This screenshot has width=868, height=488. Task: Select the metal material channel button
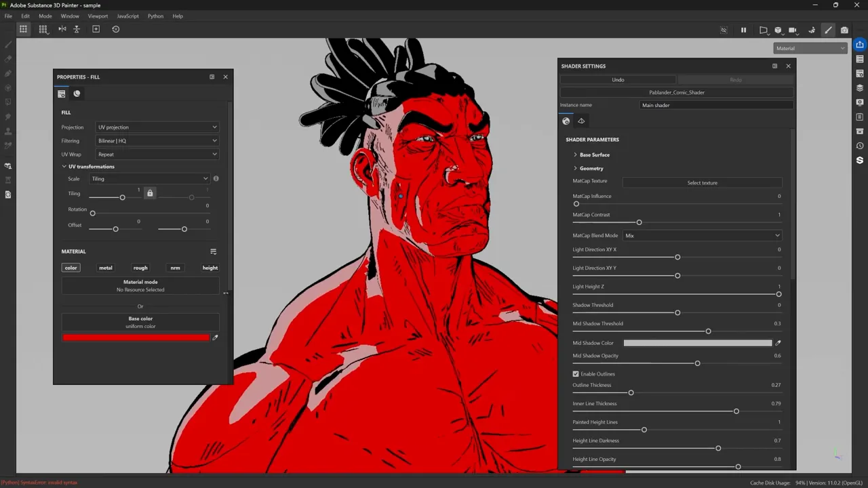click(x=105, y=267)
